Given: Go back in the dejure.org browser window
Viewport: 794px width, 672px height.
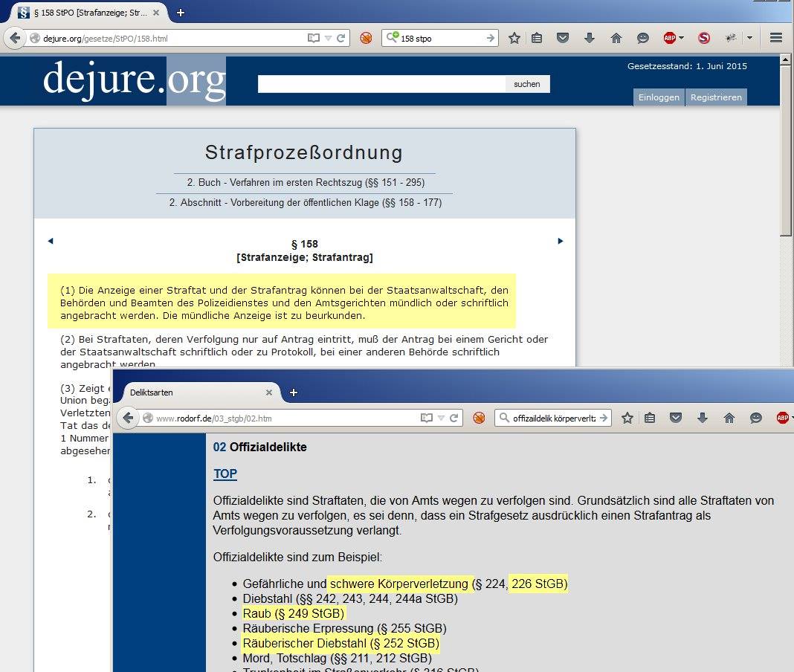Looking at the screenshot, I should pyautogui.click(x=15, y=38).
